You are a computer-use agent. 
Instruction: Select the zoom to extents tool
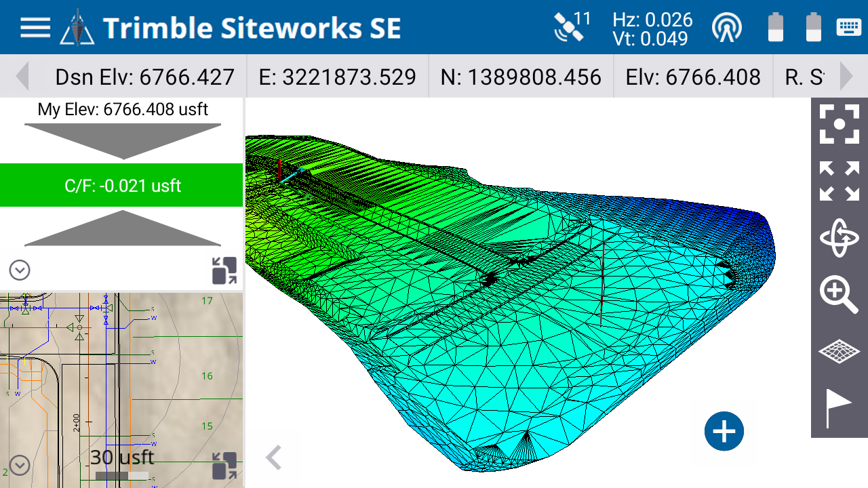pyautogui.click(x=838, y=182)
